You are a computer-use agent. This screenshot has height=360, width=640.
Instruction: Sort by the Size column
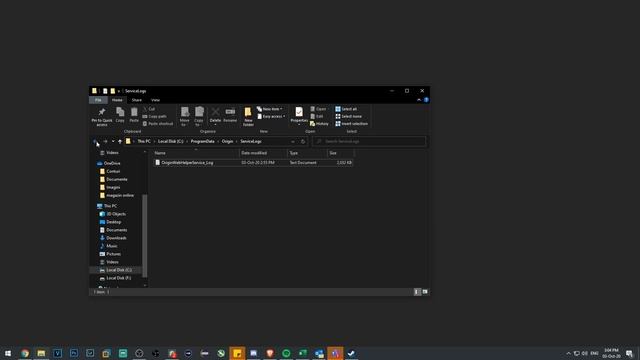point(340,153)
